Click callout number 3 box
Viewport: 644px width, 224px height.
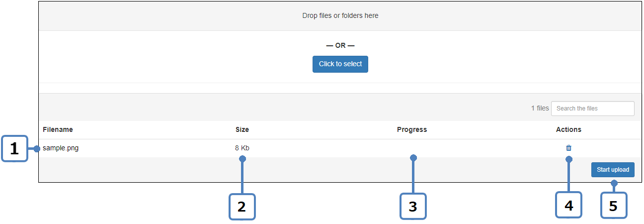click(x=413, y=207)
